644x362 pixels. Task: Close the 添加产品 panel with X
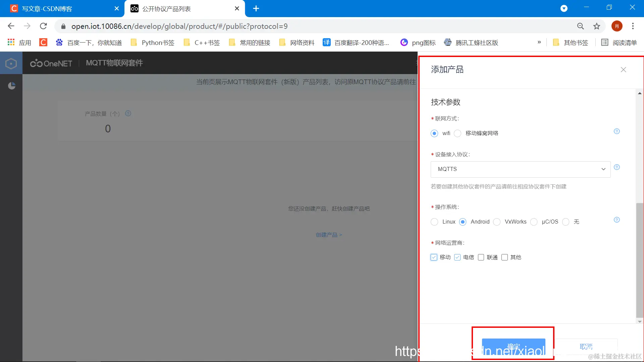(623, 70)
